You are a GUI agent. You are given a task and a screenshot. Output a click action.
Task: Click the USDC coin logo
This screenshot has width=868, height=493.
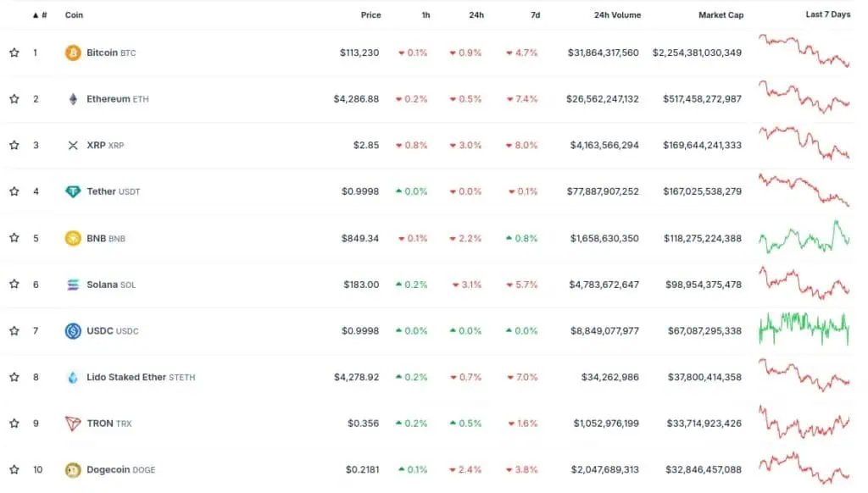(73, 331)
